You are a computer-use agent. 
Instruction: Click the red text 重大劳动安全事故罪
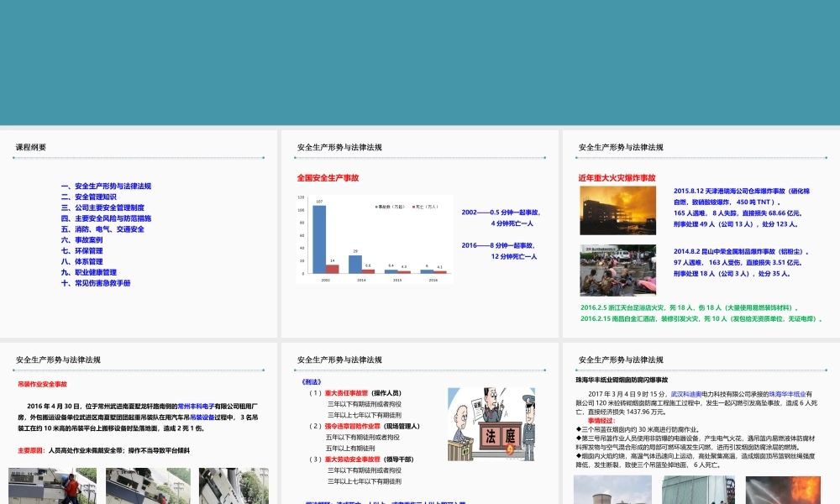[352, 459]
